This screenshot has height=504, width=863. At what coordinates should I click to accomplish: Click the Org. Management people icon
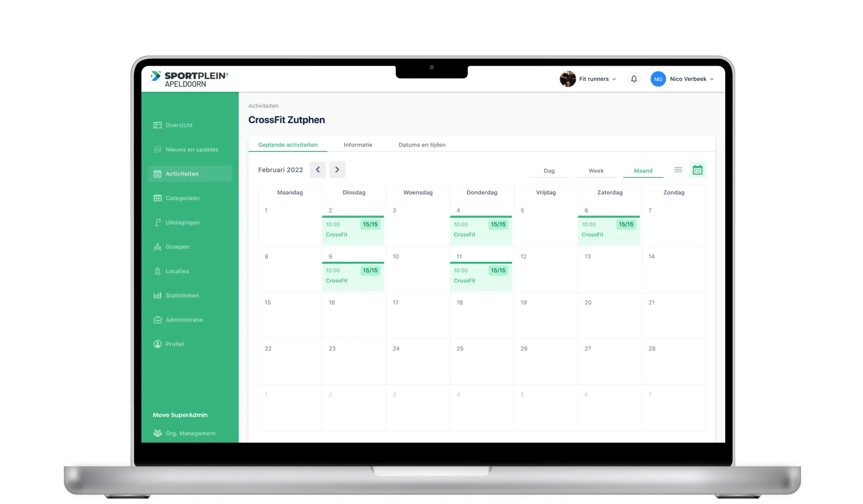pos(157,433)
